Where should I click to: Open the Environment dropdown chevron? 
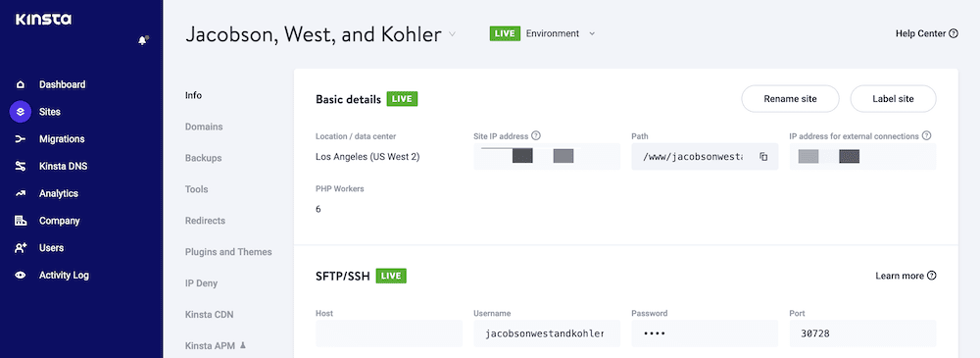pos(591,33)
